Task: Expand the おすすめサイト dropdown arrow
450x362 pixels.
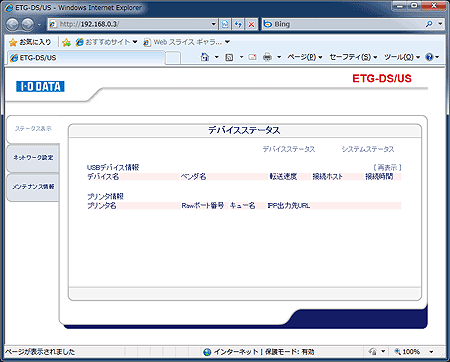Action: click(x=135, y=42)
